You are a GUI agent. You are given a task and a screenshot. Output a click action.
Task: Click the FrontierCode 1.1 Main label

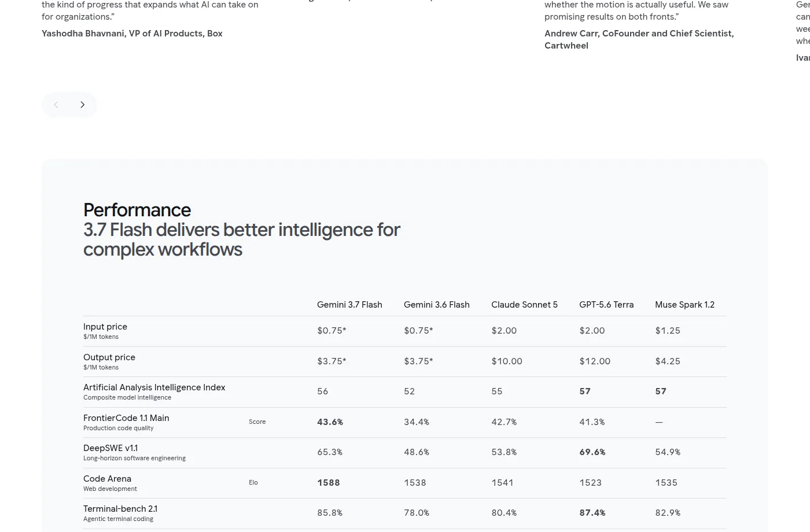126,418
